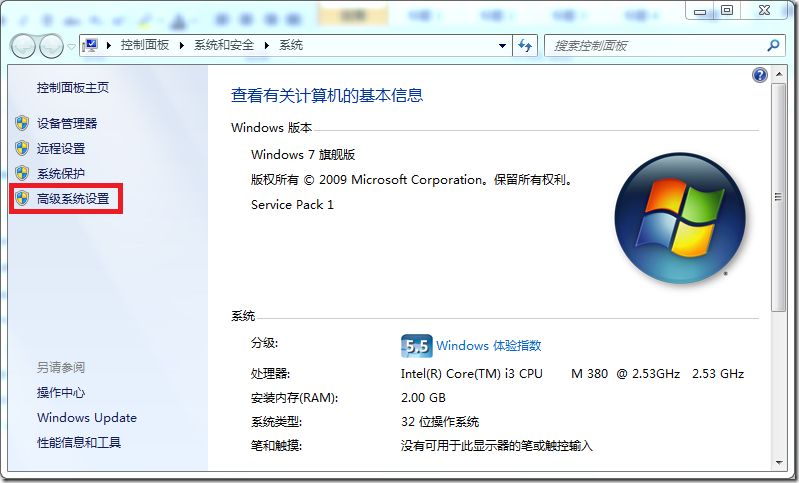This screenshot has width=799, height=483.
Task: Click the shield icon beside 设备管理器
Action: [22, 123]
